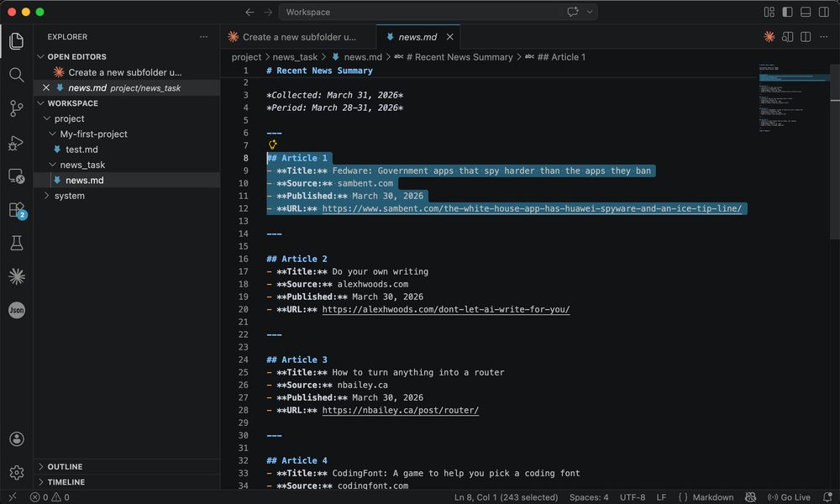Open the Remote Explorer view
The image size is (840, 504).
tap(16, 176)
